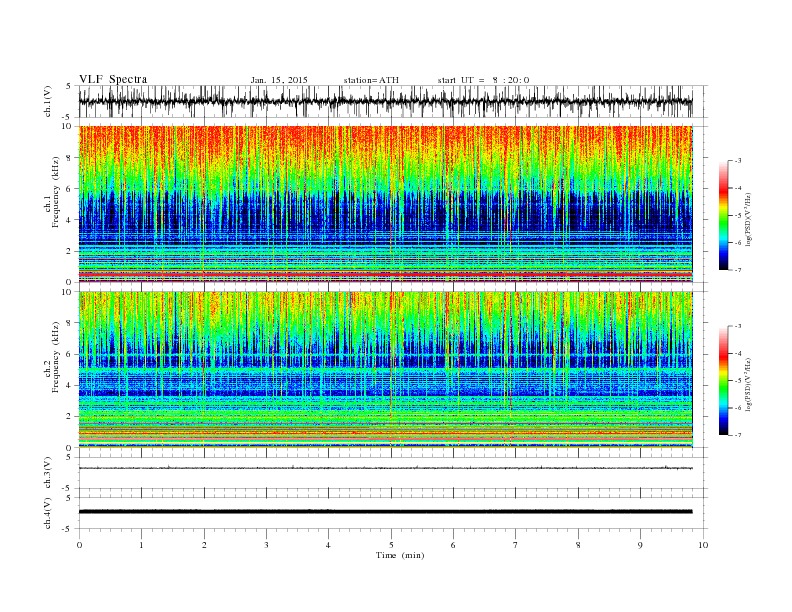792x612 pixels.
Task: Click the 5 minute tick label
Action: 391,545
